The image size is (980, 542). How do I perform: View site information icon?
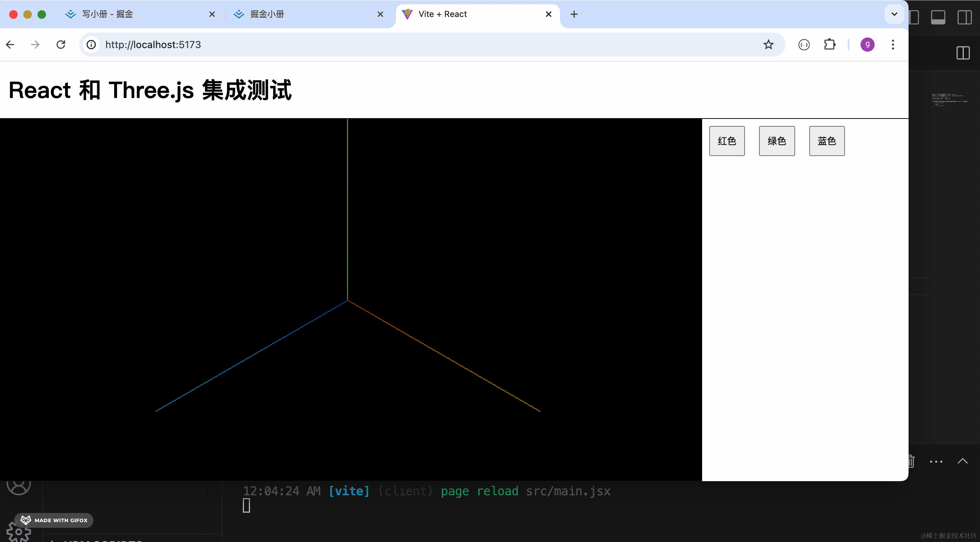(x=91, y=45)
